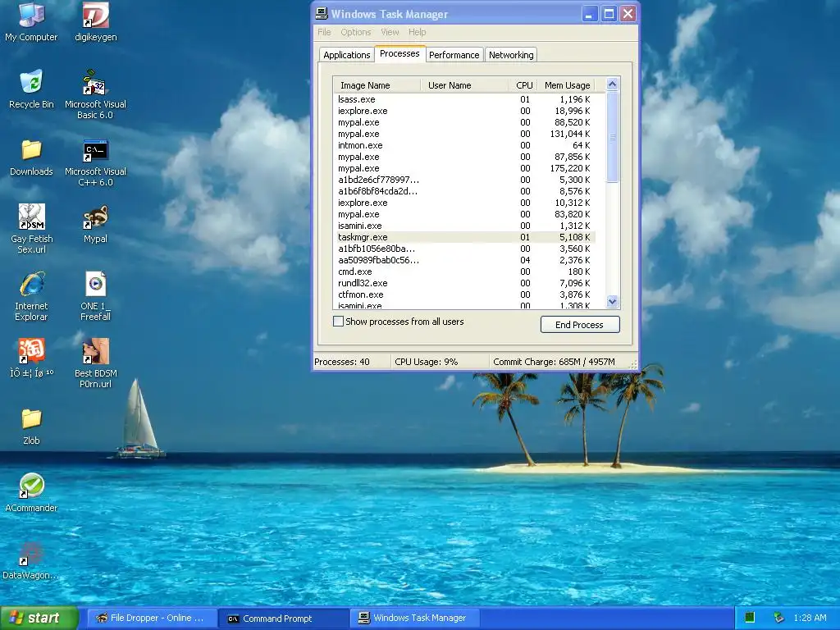Image resolution: width=840 pixels, height=630 pixels.
Task: Select the taskmgr.exe process row
Action: (464, 237)
